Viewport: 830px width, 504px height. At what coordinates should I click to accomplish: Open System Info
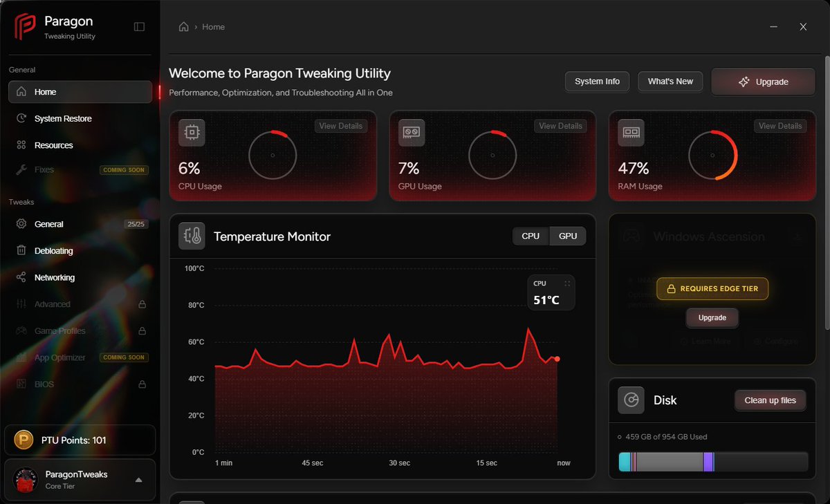pyautogui.click(x=597, y=82)
